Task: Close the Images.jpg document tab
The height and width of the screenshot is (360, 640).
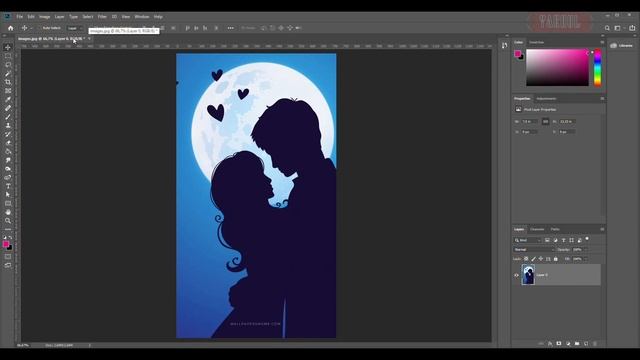Action: tap(89, 39)
